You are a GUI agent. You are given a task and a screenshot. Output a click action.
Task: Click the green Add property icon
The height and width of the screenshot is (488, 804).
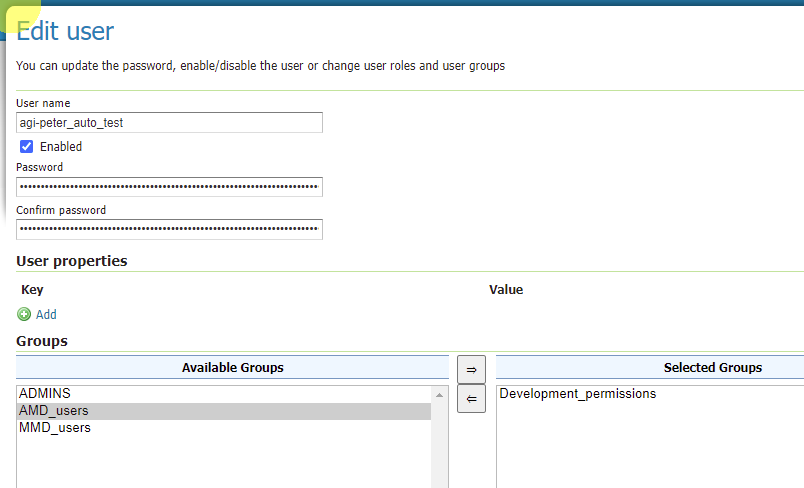(24, 314)
